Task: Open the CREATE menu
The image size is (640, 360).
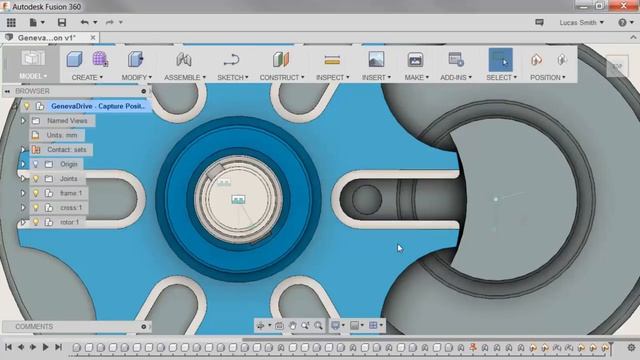Action: (87, 77)
